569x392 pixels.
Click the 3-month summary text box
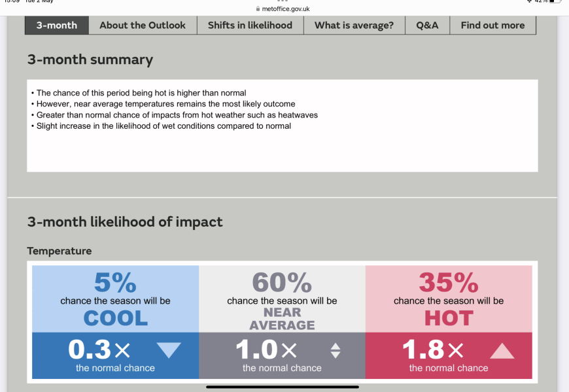tap(283, 125)
